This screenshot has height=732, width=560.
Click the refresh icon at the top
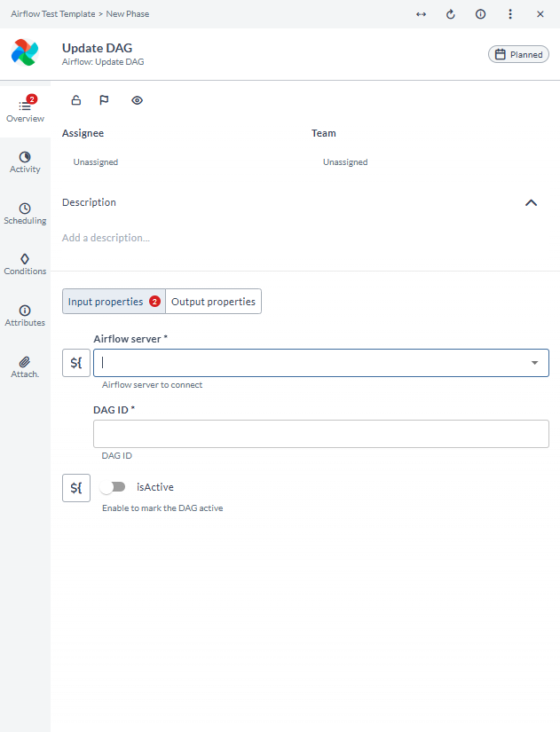[x=450, y=14]
